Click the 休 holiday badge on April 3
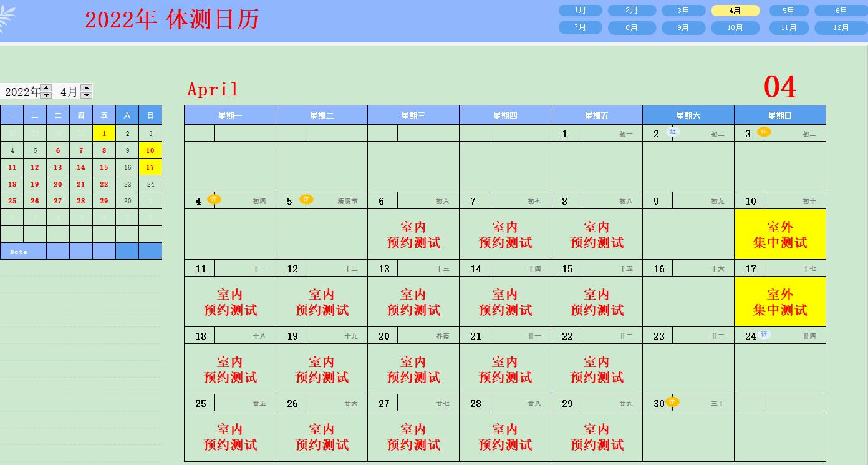The image size is (868, 465). coord(763,132)
